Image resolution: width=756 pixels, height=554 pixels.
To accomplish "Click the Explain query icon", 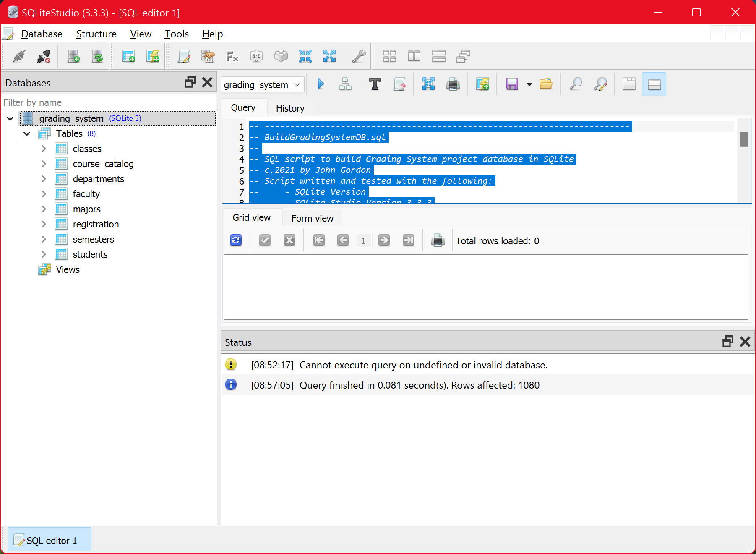I will pyautogui.click(x=345, y=84).
